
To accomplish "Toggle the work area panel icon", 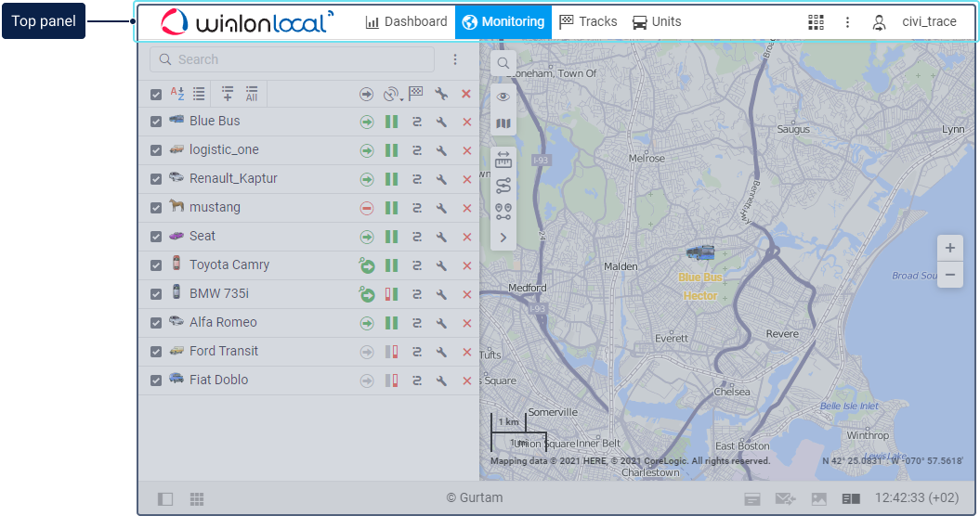I will 165,498.
